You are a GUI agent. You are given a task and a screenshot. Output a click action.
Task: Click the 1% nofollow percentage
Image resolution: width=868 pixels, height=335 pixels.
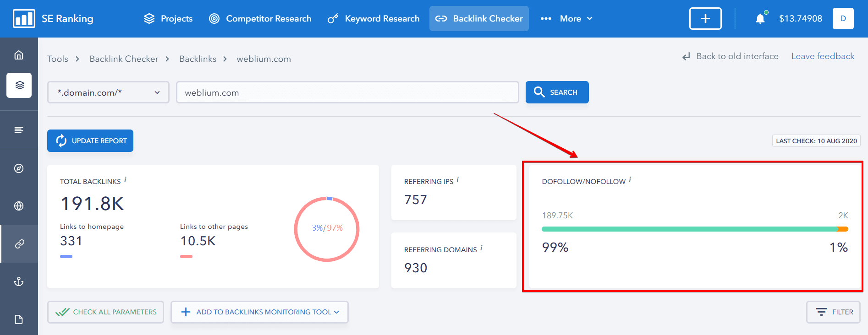point(839,248)
